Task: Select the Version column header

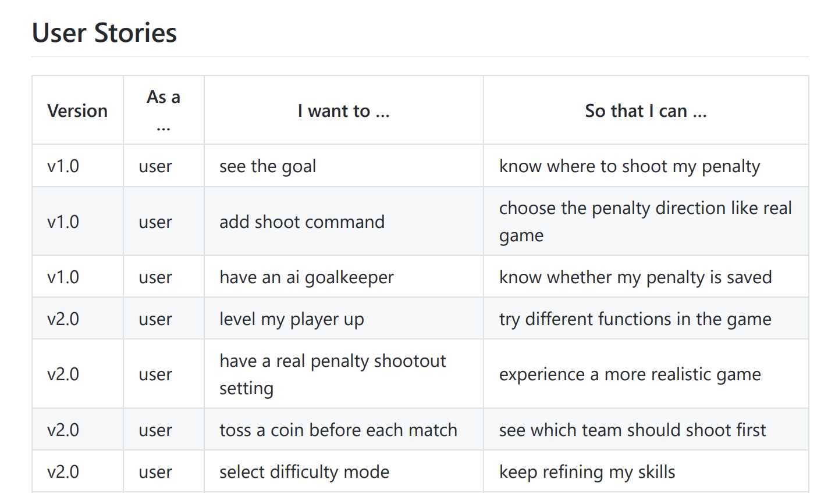Action: (77, 110)
